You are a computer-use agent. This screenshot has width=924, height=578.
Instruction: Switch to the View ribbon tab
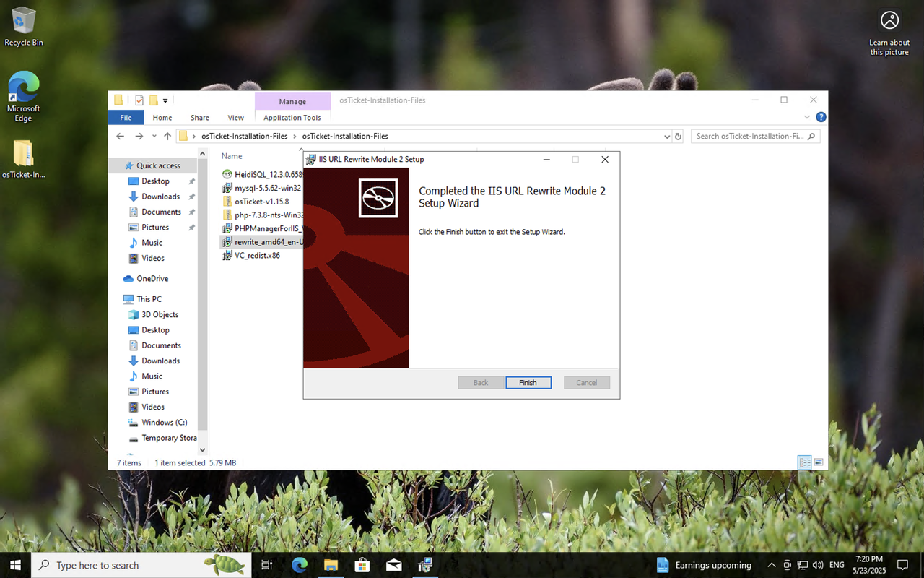point(236,118)
